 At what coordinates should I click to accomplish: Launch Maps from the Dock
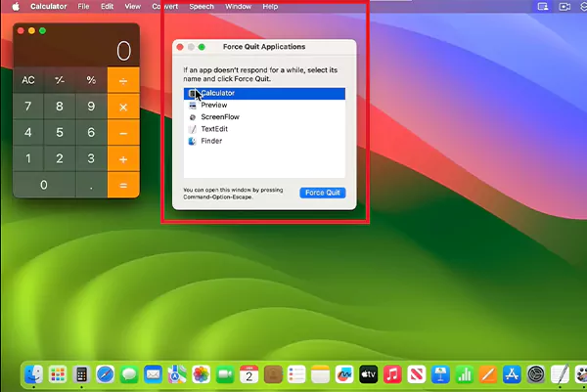[x=177, y=374]
